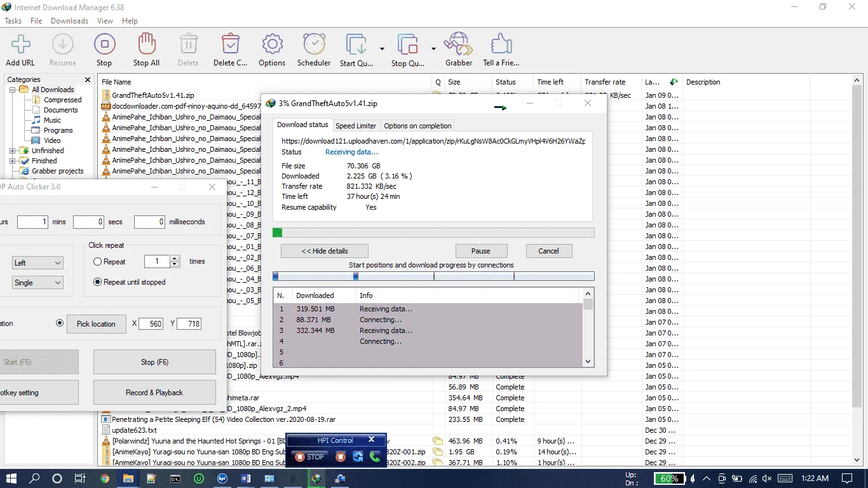Cancel the GrandTheftAuto5 download
Viewport: 868px width, 488px height.
tap(549, 251)
